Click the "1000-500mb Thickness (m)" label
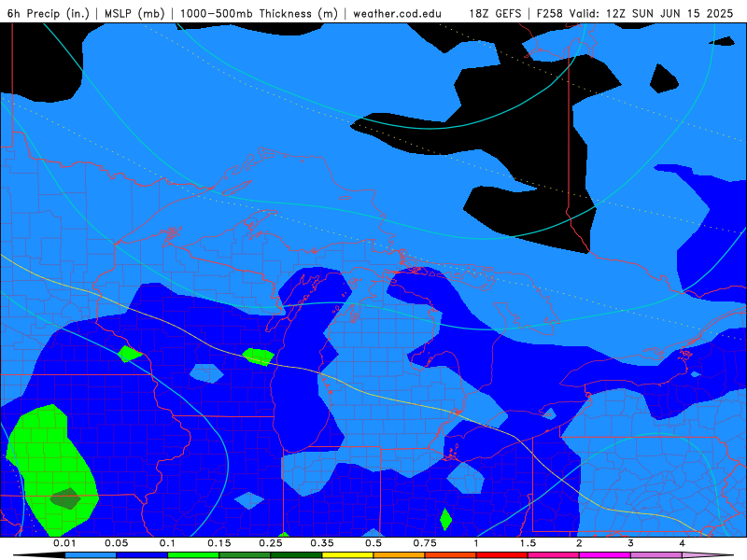Image resolution: width=747 pixels, height=560 pixels. pos(259,13)
